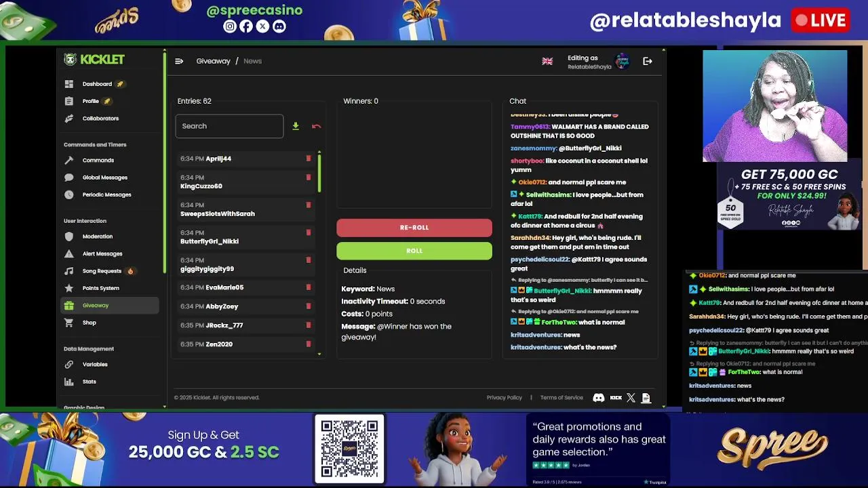Click the Spree QR code in bottom banner

[349, 449]
